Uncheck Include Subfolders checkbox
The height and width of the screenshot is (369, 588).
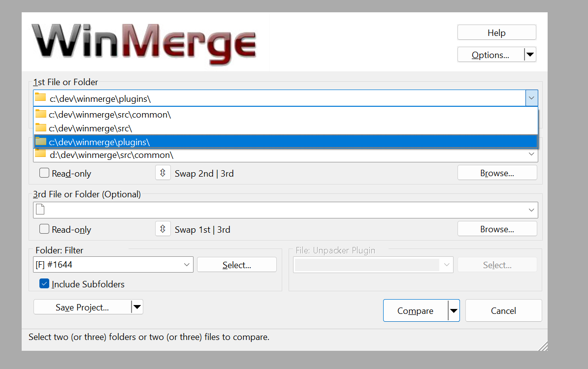44,283
